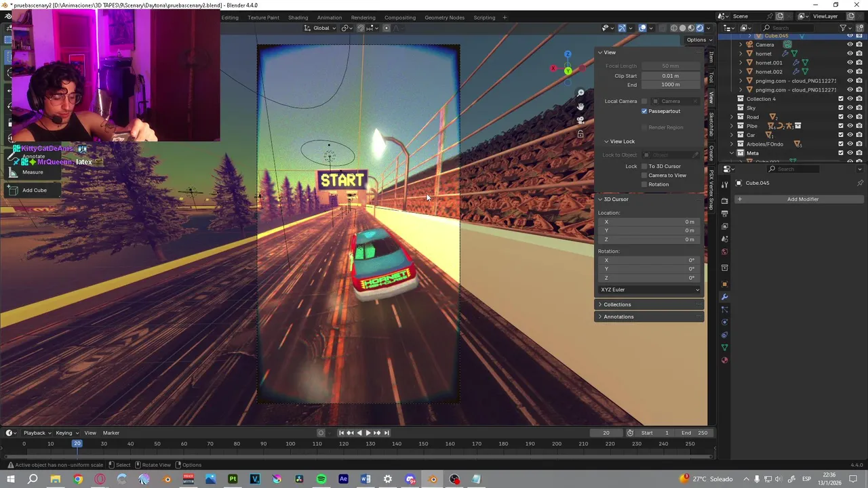Enable Lock To 3D Cursor checkbox
The width and height of the screenshot is (868, 488).
(x=644, y=166)
